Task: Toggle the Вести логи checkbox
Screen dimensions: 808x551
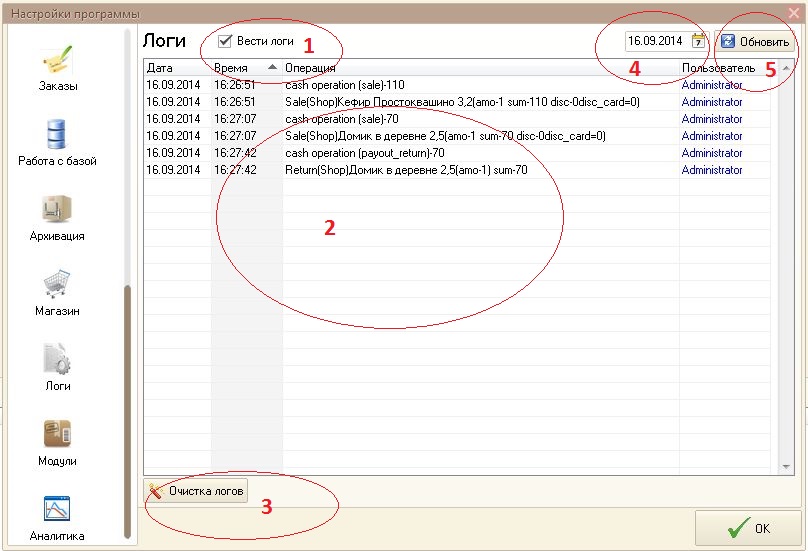Action: click(225, 41)
